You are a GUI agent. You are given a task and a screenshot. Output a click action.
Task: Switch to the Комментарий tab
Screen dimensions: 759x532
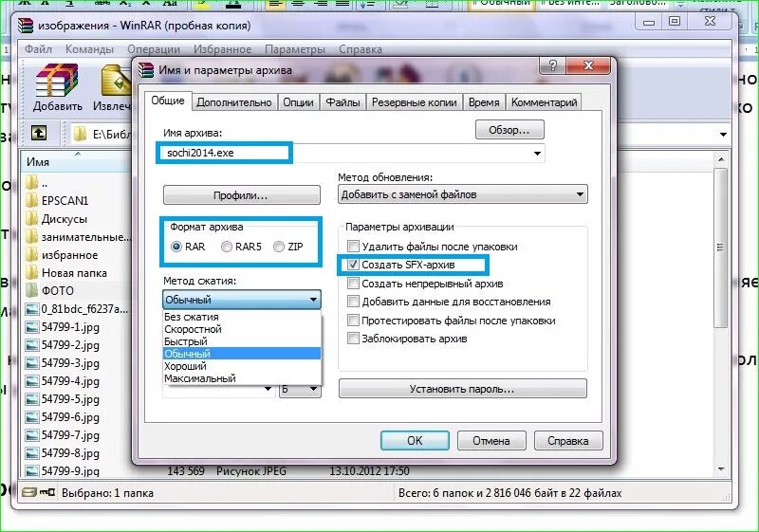coord(544,102)
